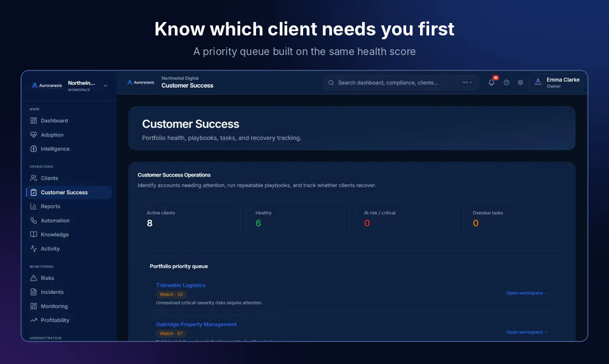The image size is (609, 364).
Task: Open workspace for Oakridge Property Management
Action: click(x=527, y=332)
